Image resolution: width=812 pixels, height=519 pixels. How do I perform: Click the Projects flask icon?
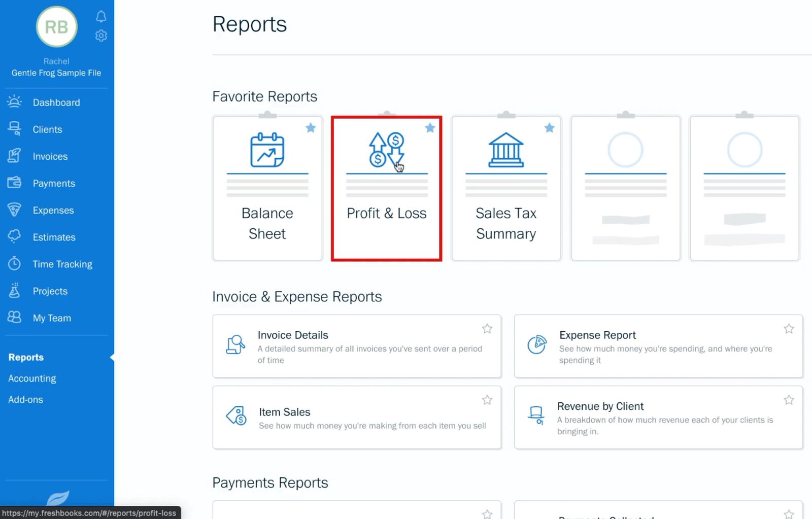coord(15,291)
